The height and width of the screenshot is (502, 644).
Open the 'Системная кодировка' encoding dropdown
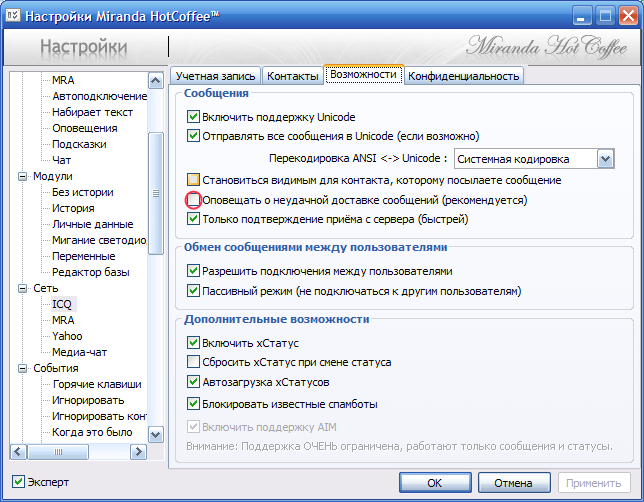click(604, 158)
